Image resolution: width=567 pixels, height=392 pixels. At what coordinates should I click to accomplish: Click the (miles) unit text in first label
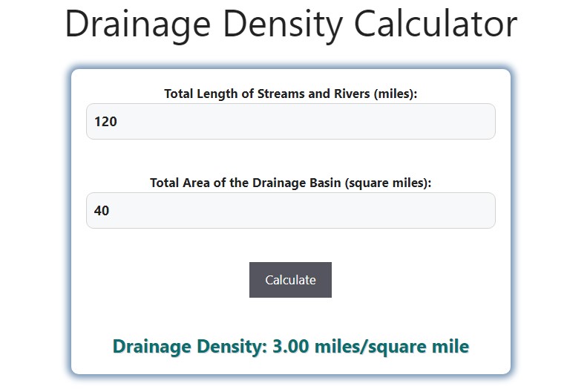click(x=396, y=94)
